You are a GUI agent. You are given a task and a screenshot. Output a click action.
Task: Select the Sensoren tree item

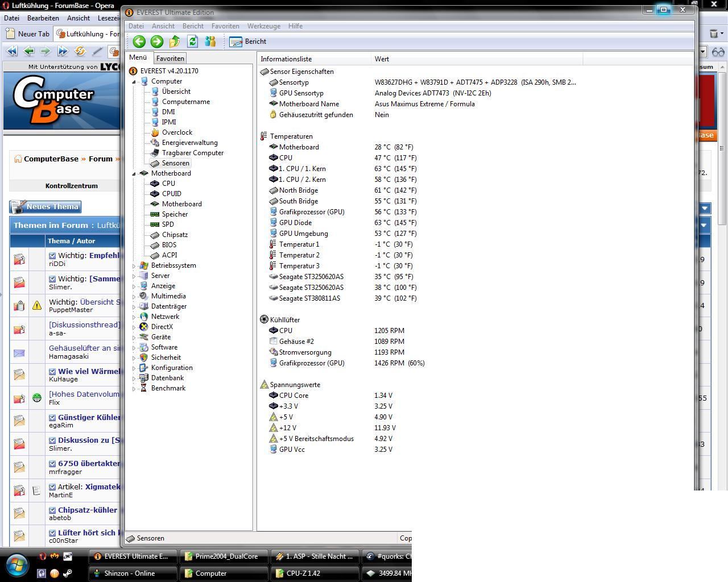pyautogui.click(x=175, y=163)
